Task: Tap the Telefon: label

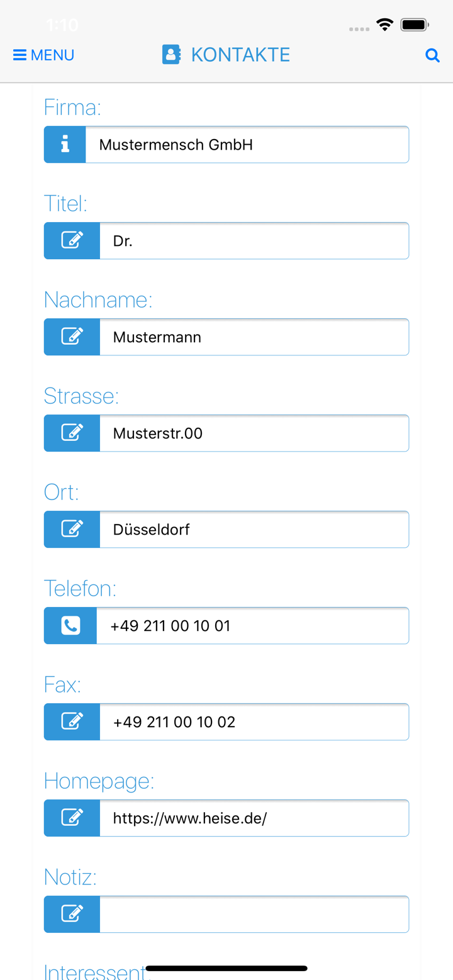Action: (x=80, y=589)
